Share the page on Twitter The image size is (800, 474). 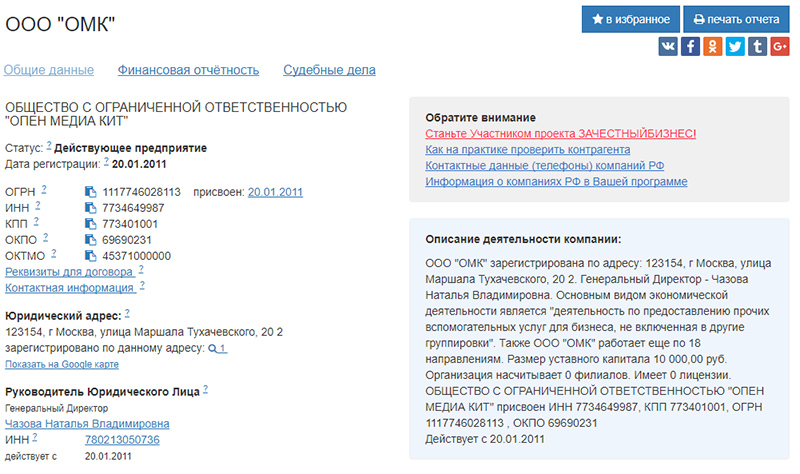pyautogui.click(x=735, y=46)
